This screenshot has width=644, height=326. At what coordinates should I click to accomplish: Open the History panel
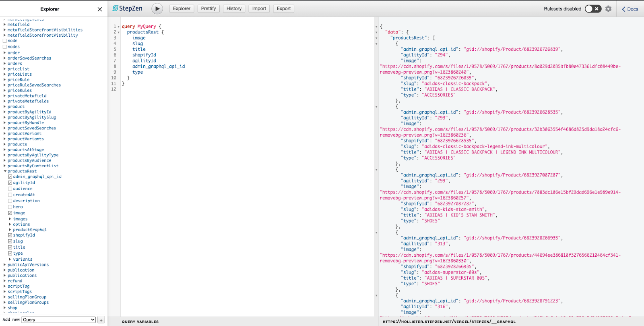pos(234,8)
